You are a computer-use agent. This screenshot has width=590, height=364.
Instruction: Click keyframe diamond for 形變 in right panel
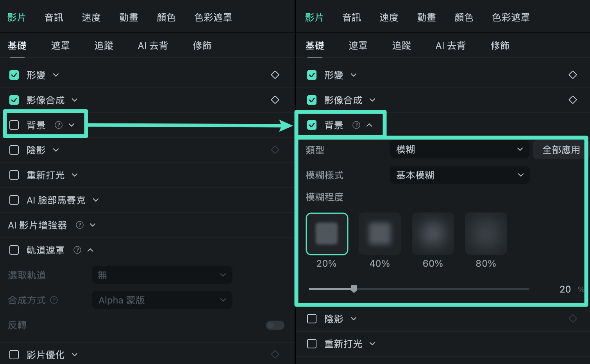[573, 75]
